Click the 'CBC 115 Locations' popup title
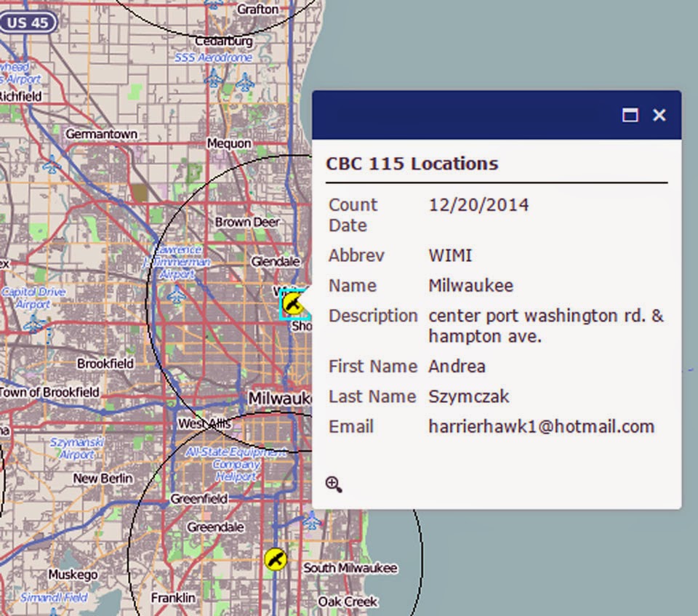The width and height of the screenshot is (698, 616). pyautogui.click(x=412, y=164)
